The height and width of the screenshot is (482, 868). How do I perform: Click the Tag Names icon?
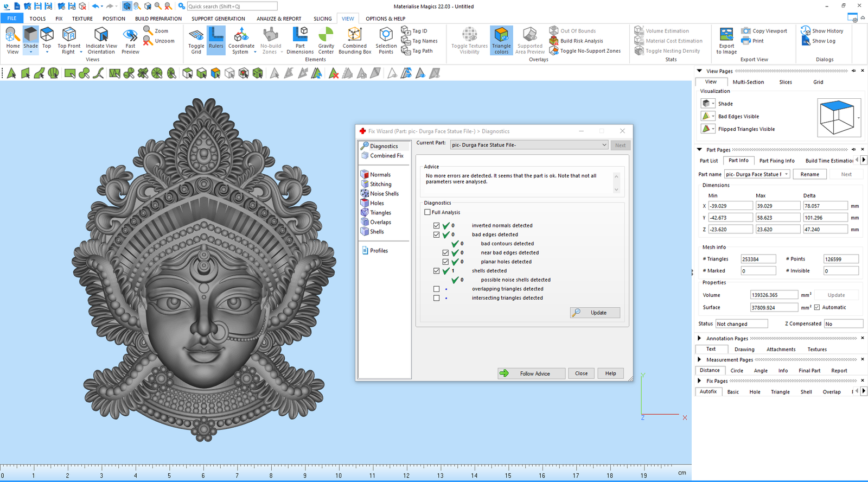pyautogui.click(x=406, y=41)
